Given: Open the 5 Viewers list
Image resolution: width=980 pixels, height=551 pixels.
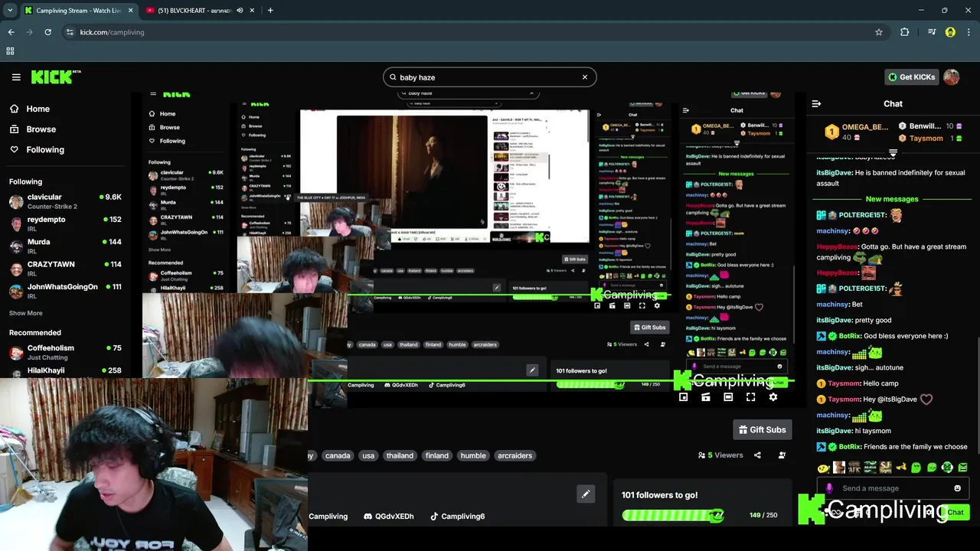Looking at the screenshot, I should click(720, 455).
